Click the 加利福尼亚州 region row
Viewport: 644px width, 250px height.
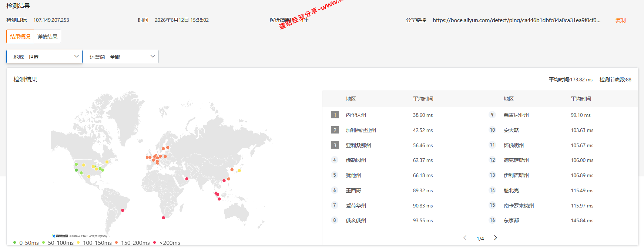(x=401, y=130)
